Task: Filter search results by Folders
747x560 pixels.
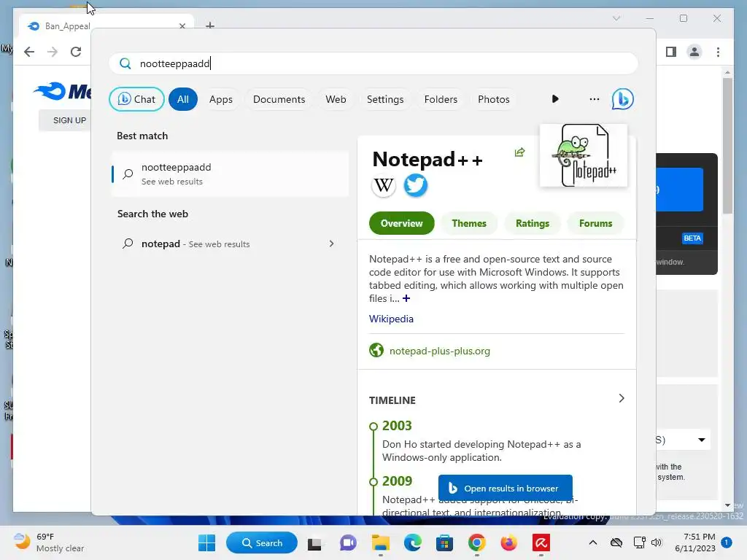Action: pyautogui.click(x=441, y=99)
